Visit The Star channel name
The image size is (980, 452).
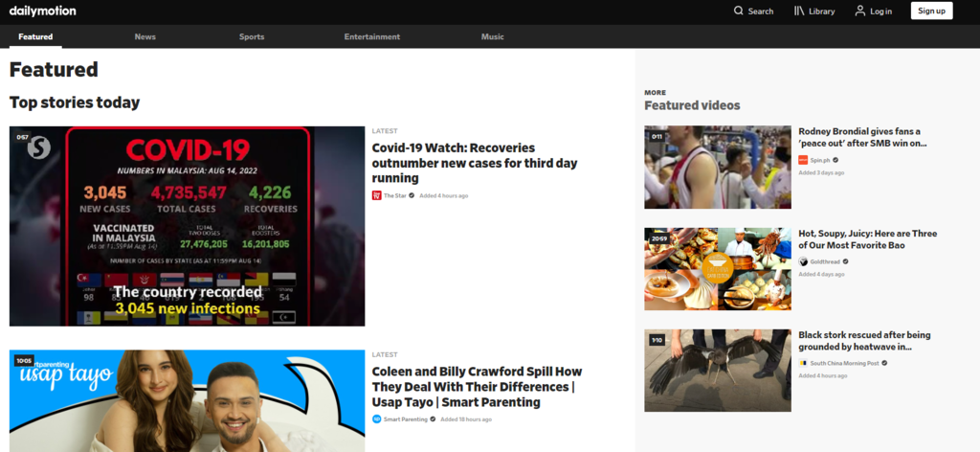(395, 195)
